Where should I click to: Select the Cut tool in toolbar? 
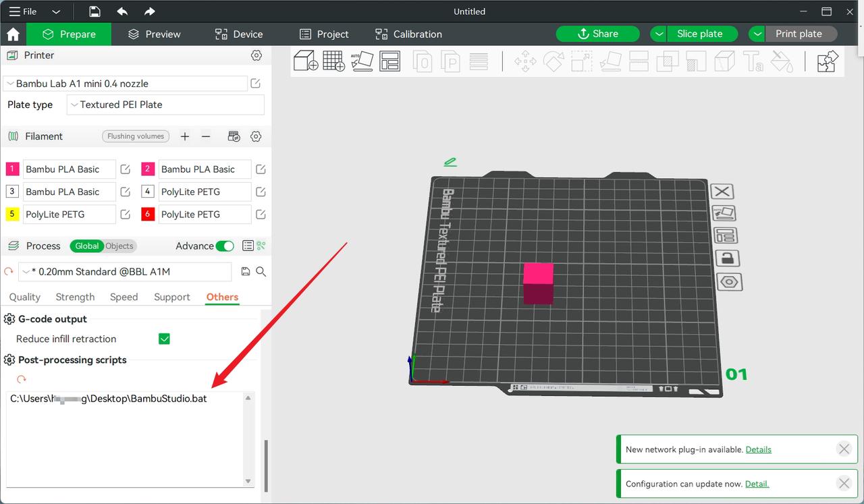[639, 61]
